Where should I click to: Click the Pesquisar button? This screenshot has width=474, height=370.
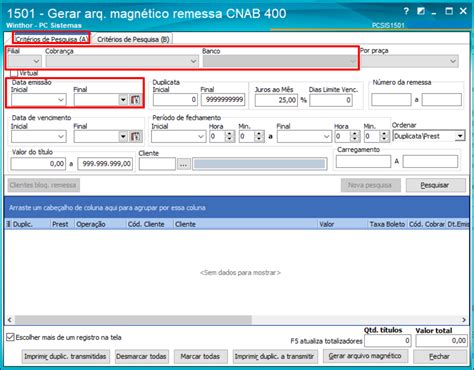point(435,185)
